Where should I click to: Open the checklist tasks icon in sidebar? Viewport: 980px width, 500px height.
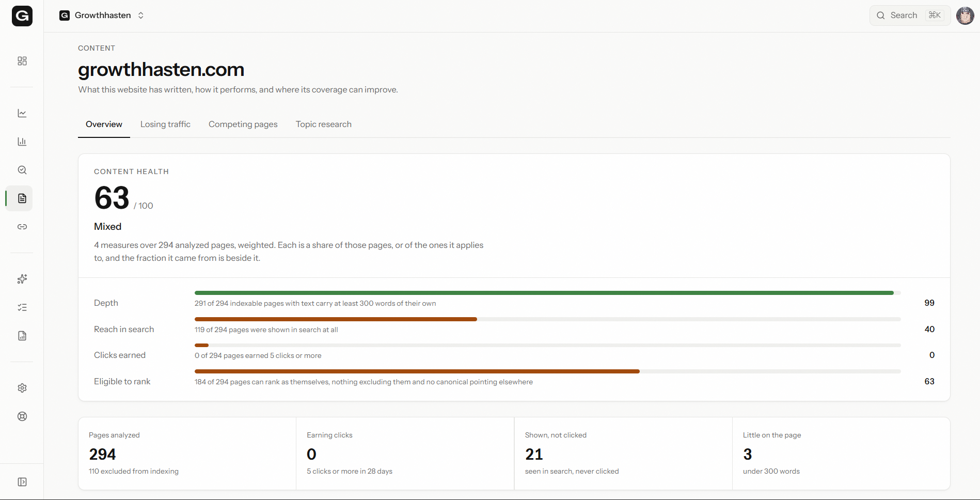(x=22, y=307)
